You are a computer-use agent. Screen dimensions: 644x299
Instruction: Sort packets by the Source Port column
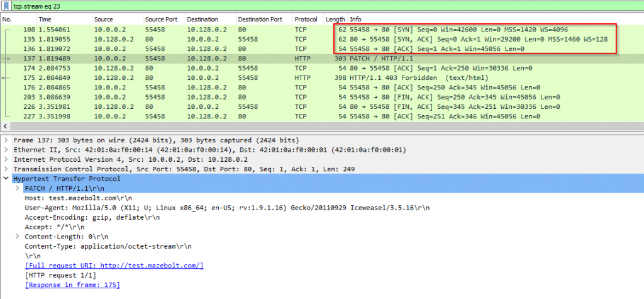pyautogui.click(x=164, y=20)
